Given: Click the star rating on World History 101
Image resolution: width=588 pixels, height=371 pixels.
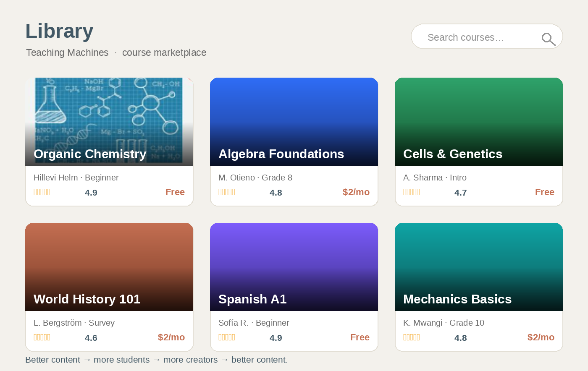Looking at the screenshot, I should click(x=42, y=337).
